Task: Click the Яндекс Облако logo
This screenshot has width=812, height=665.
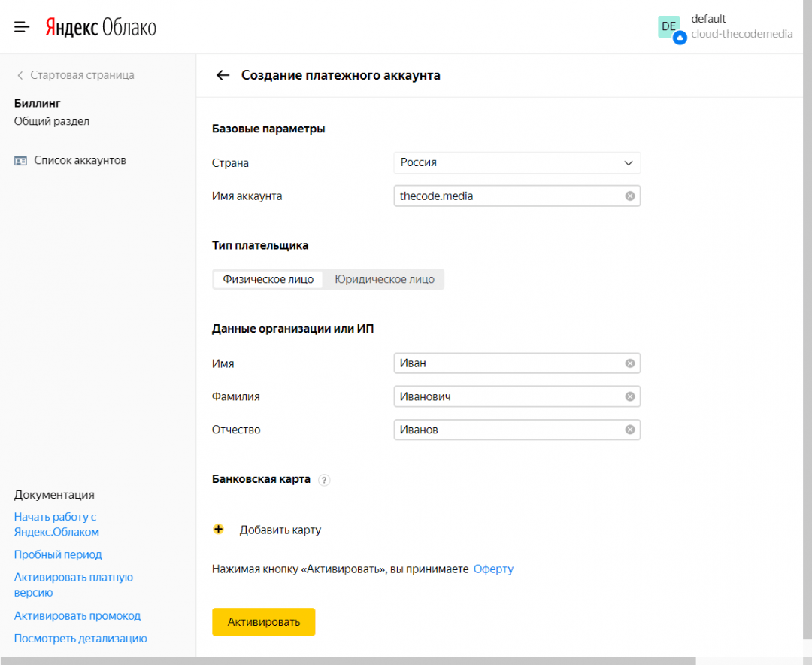Action: point(101,27)
